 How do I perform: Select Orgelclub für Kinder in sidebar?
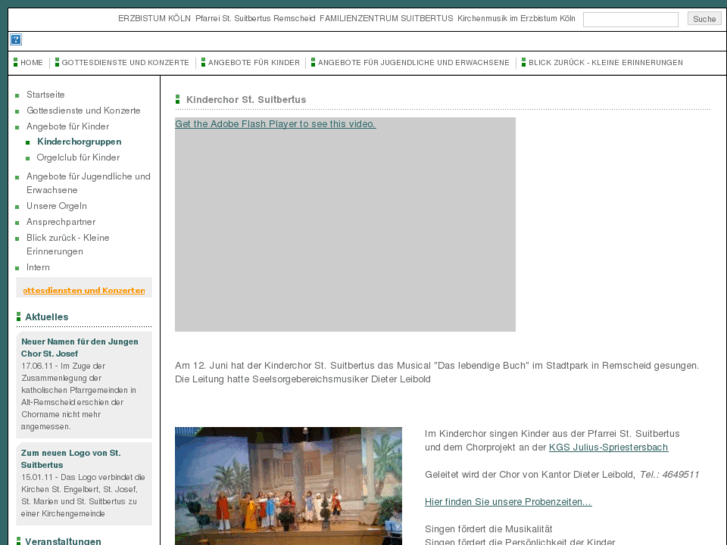click(x=78, y=157)
